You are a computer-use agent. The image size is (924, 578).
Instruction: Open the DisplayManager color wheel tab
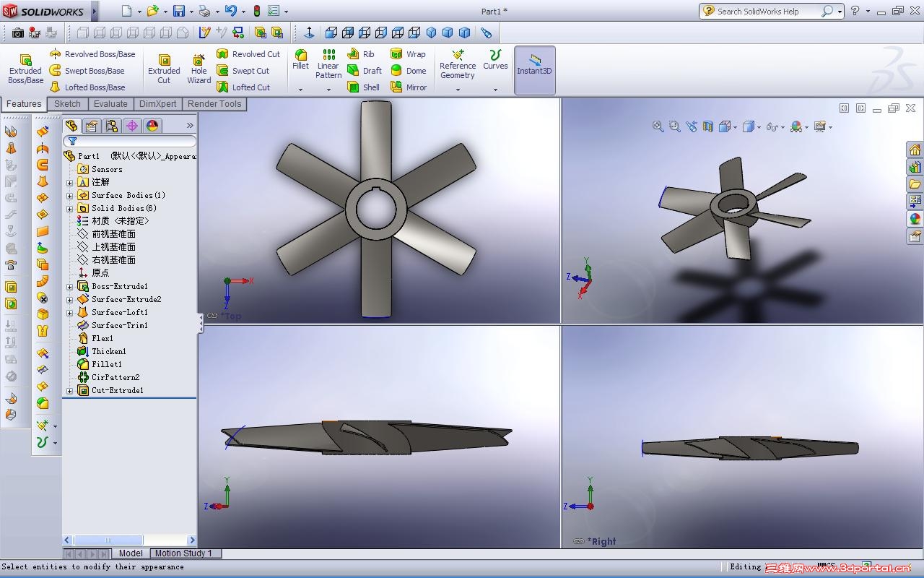[152, 126]
